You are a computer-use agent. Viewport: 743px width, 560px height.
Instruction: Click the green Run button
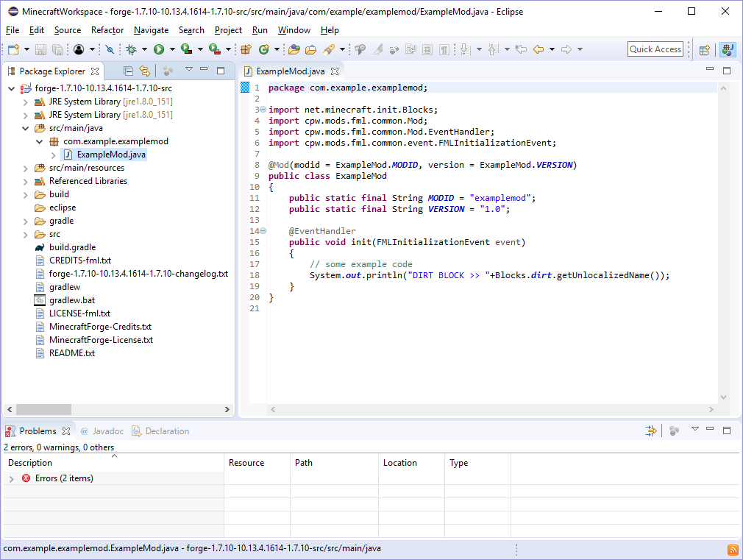point(159,49)
